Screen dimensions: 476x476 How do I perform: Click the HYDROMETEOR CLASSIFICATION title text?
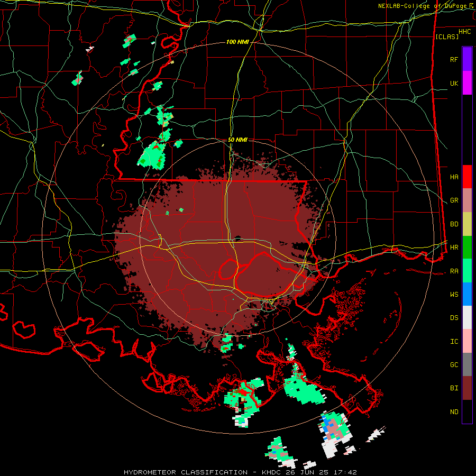pos(186,472)
